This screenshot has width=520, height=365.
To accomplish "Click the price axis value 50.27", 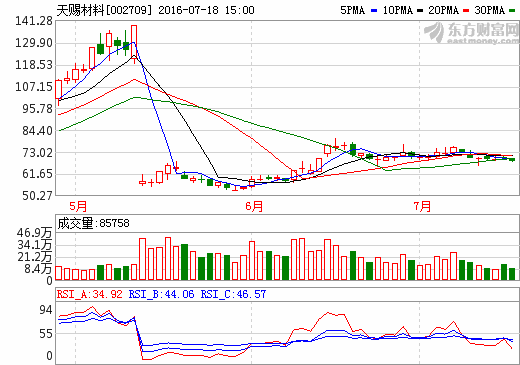I will point(37,196).
